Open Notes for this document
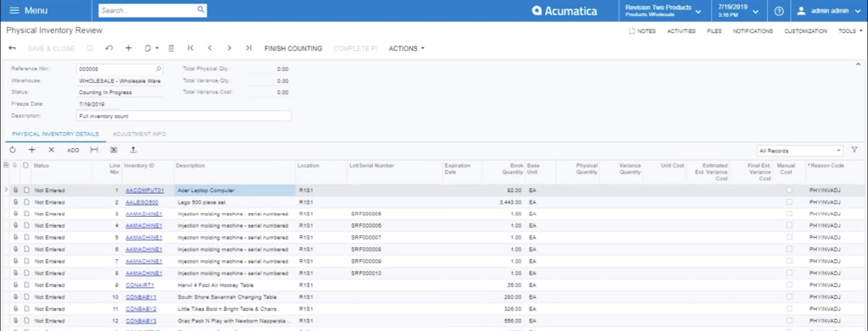The width and height of the screenshot is (868, 331). [643, 31]
